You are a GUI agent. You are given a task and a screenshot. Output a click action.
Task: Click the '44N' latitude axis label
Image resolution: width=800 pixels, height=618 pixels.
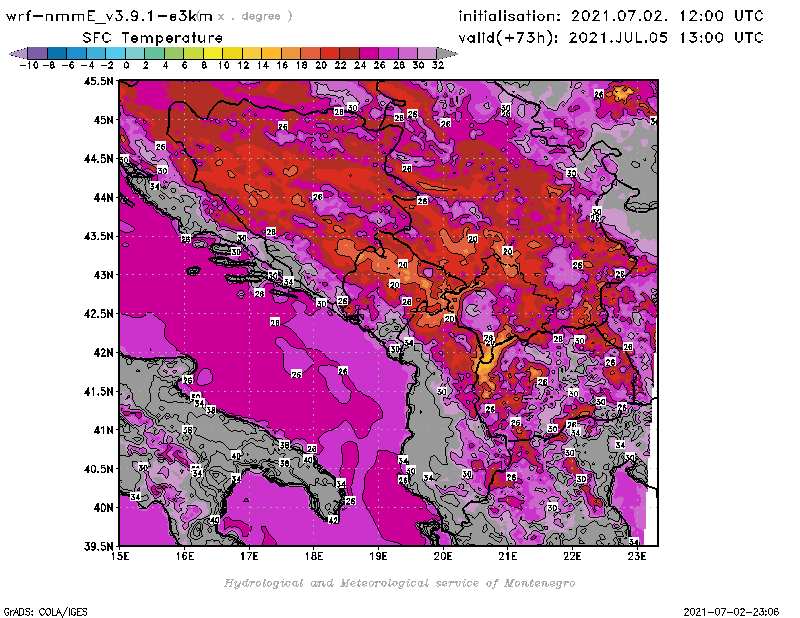[x=104, y=197]
